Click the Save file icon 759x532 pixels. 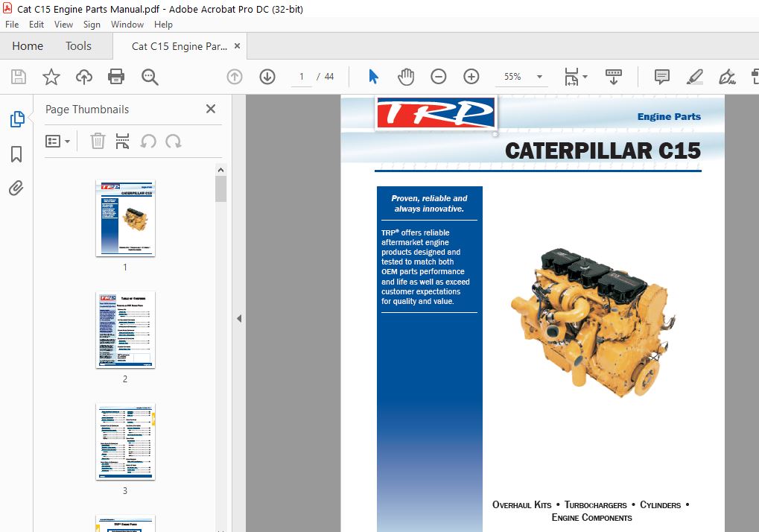pyautogui.click(x=19, y=77)
